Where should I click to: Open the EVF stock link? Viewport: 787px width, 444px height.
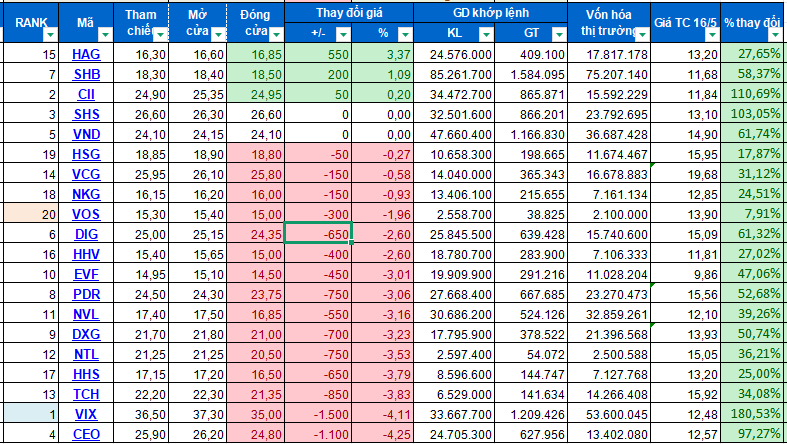[x=86, y=274]
